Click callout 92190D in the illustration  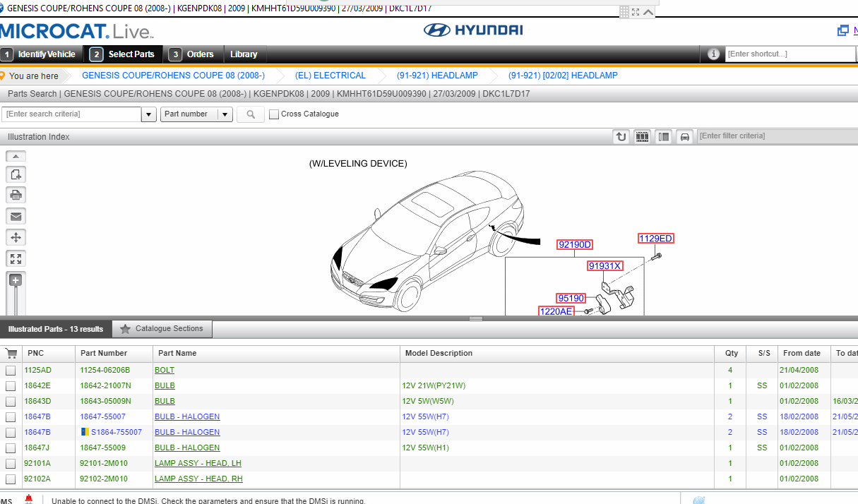point(575,245)
